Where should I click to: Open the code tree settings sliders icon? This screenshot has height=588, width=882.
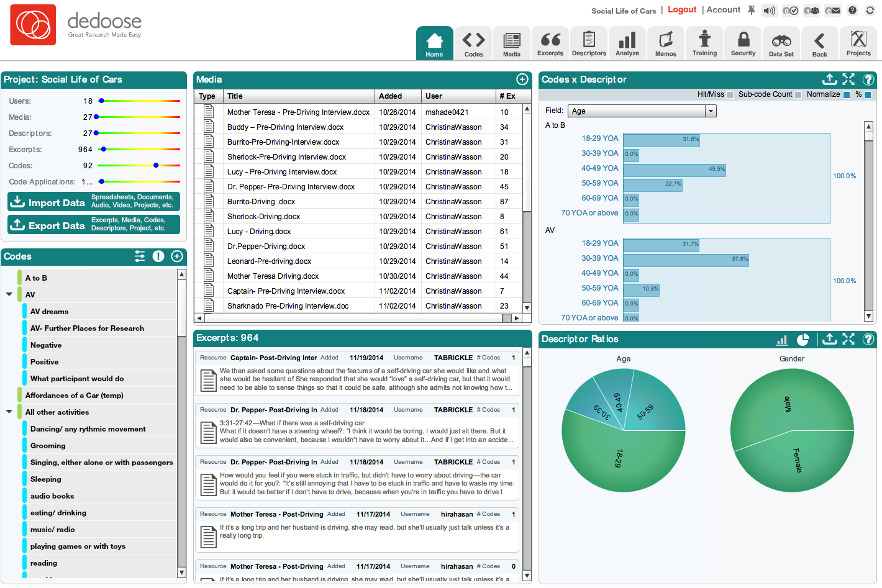(x=140, y=256)
